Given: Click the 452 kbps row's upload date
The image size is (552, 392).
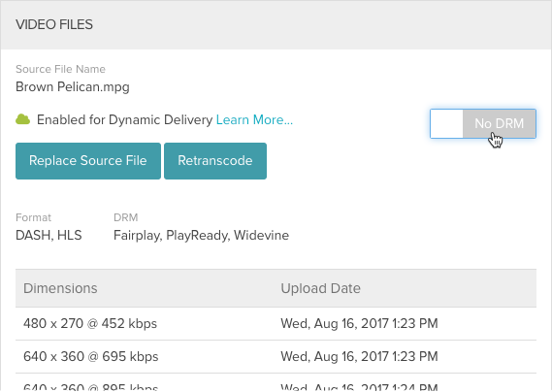Looking at the screenshot, I should click(359, 323).
